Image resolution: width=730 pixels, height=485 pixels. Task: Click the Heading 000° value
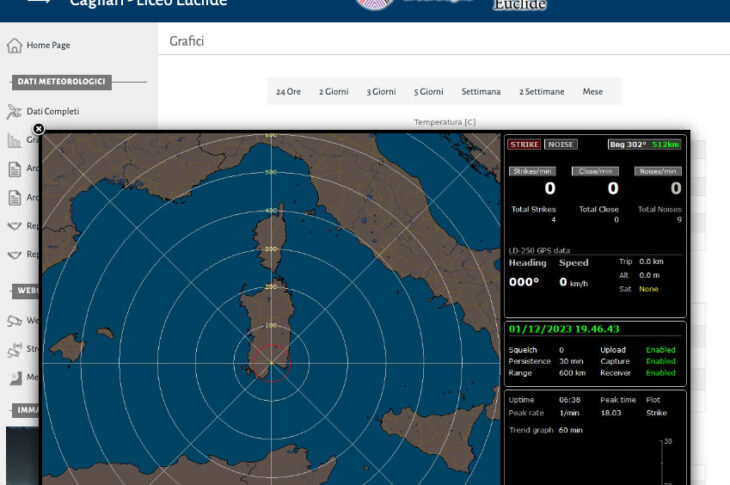pyautogui.click(x=524, y=282)
